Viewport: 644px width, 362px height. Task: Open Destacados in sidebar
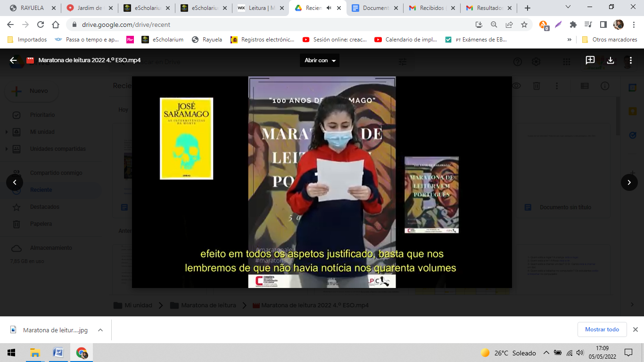[45, 207]
